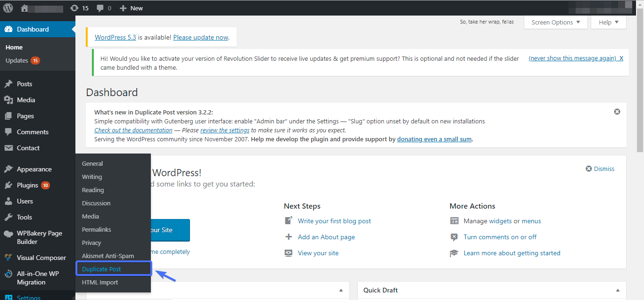Click the Dashboard gauge icon
This screenshot has height=300, width=644.
(x=8, y=29)
